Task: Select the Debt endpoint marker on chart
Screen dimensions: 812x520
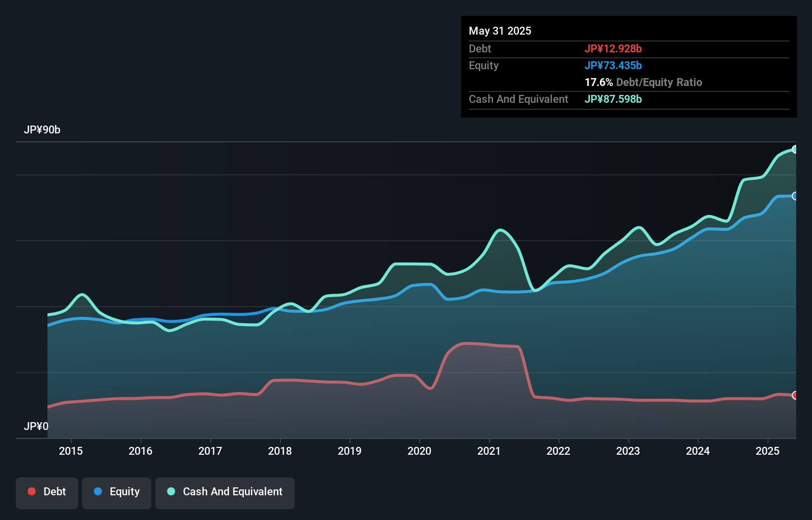Action: [795, 395]
